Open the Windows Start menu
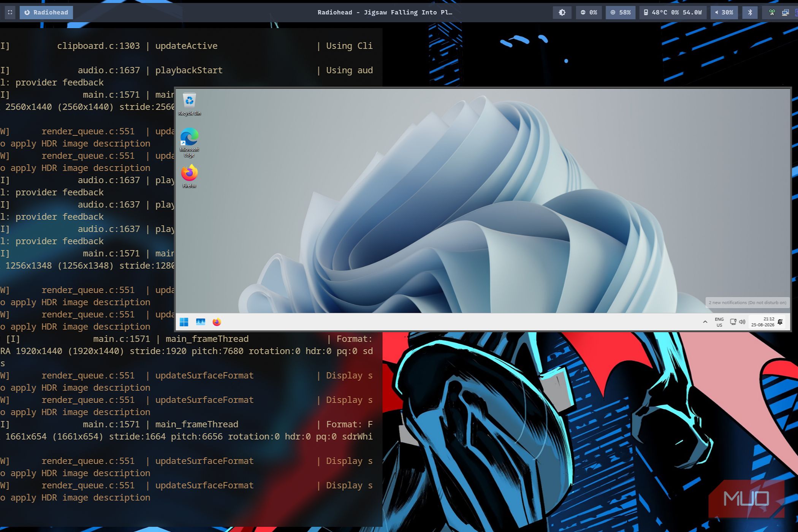 pos(184,322)
